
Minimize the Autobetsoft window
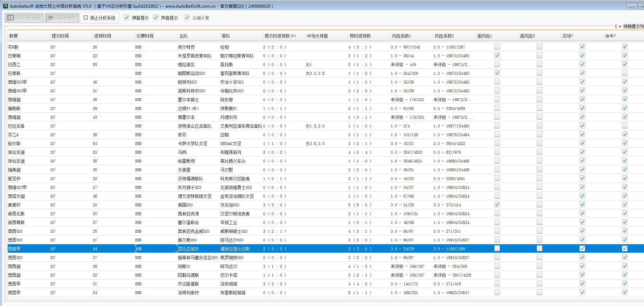tap(632, 6)
